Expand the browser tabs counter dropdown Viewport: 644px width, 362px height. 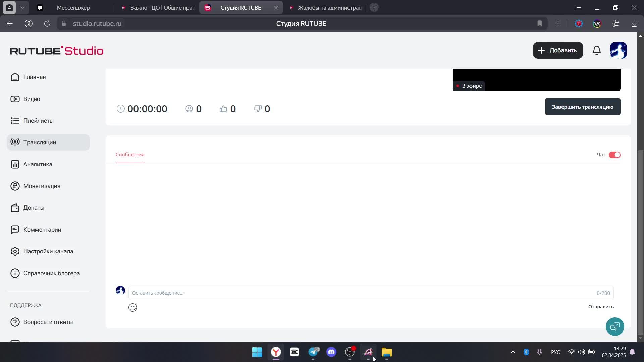coord(23,7)
